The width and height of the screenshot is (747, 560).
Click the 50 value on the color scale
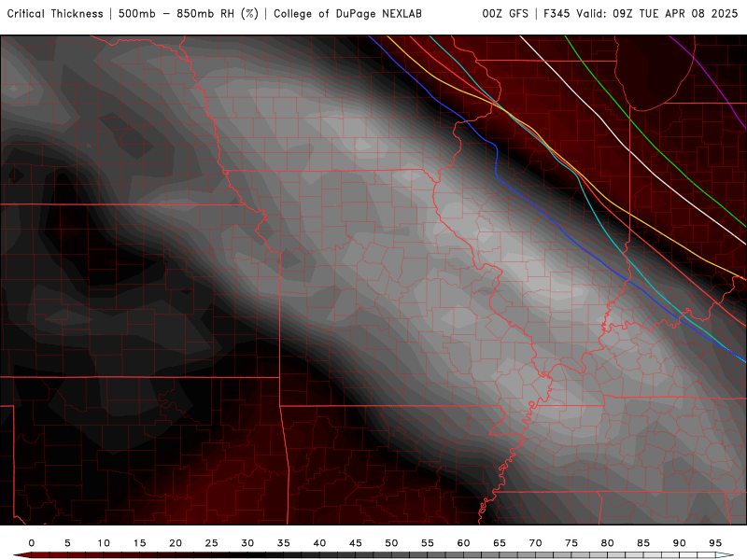(x=391, y=543)
